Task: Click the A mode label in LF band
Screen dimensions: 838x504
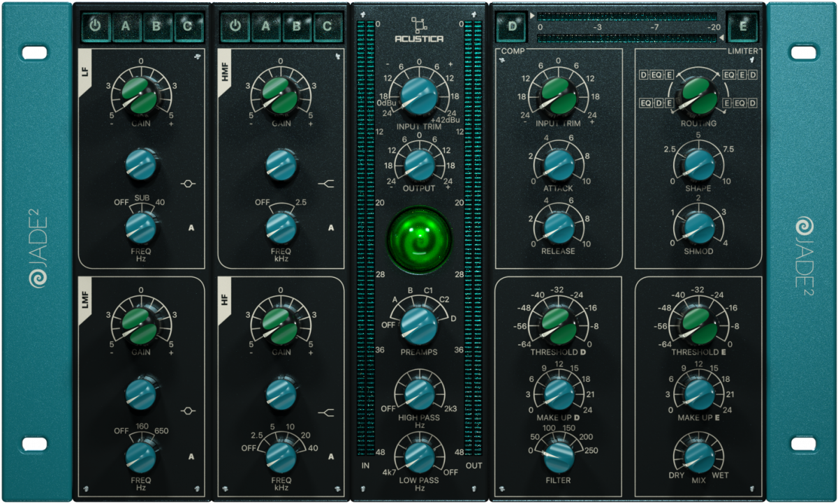Action: (x=191, y=228)
